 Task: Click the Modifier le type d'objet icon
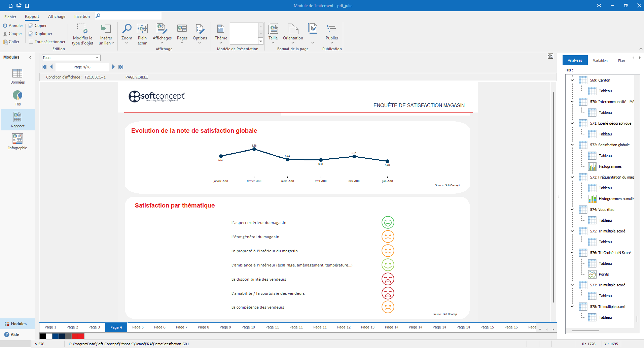82,33
